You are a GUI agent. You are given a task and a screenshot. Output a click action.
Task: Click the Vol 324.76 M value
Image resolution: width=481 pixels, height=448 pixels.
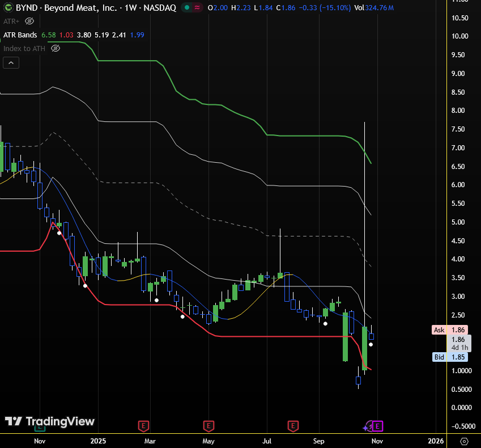(x=374, y=8)
